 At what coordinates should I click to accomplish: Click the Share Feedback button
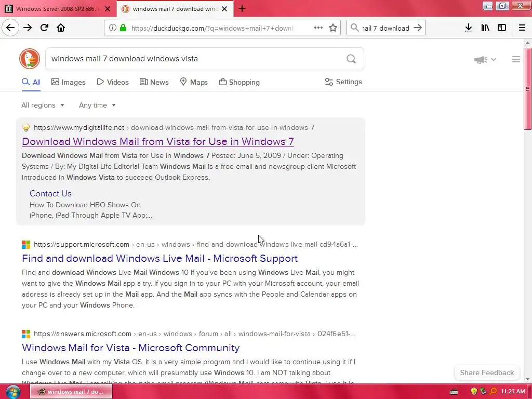pos(487,373)
